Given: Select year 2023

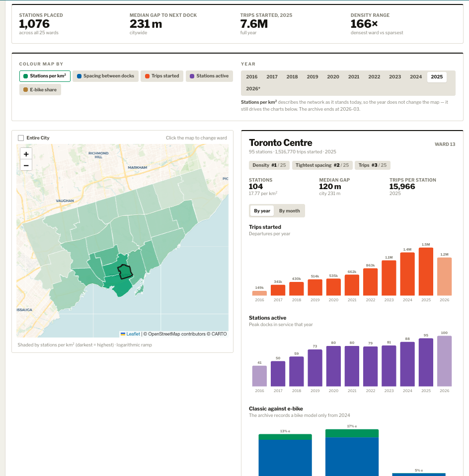Looking at the screenshot, I should (x=395, y=77).
